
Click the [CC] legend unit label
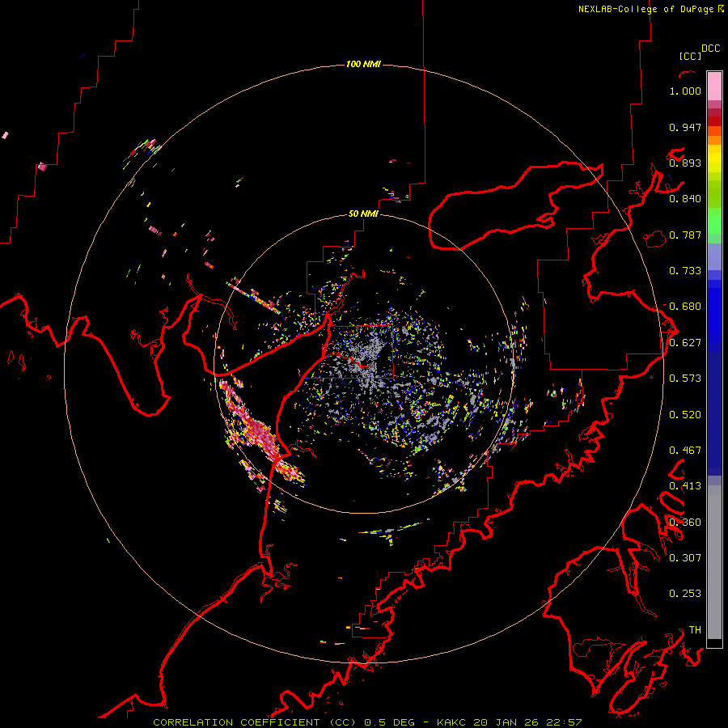click(x=690, y=56)
